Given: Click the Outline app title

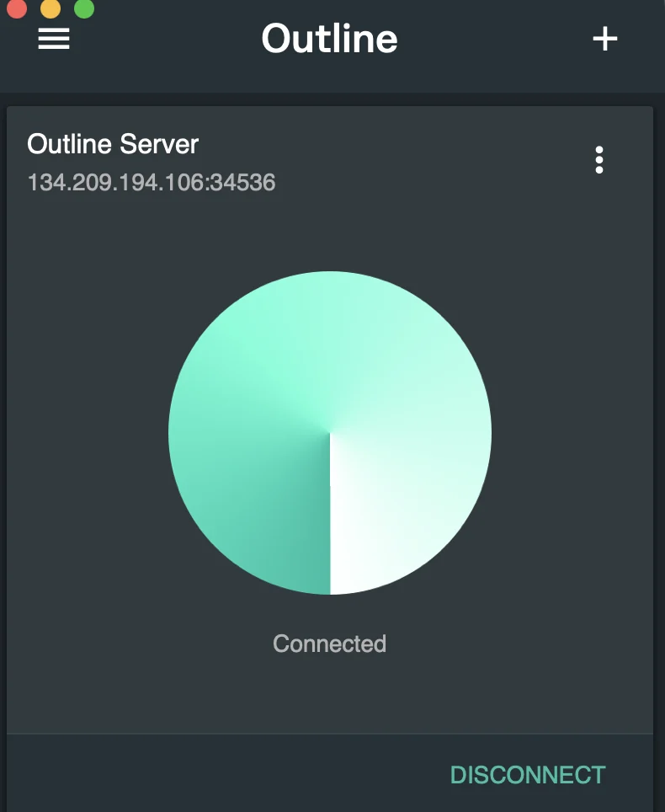Looking at the screenshot, I should [330, 39].
